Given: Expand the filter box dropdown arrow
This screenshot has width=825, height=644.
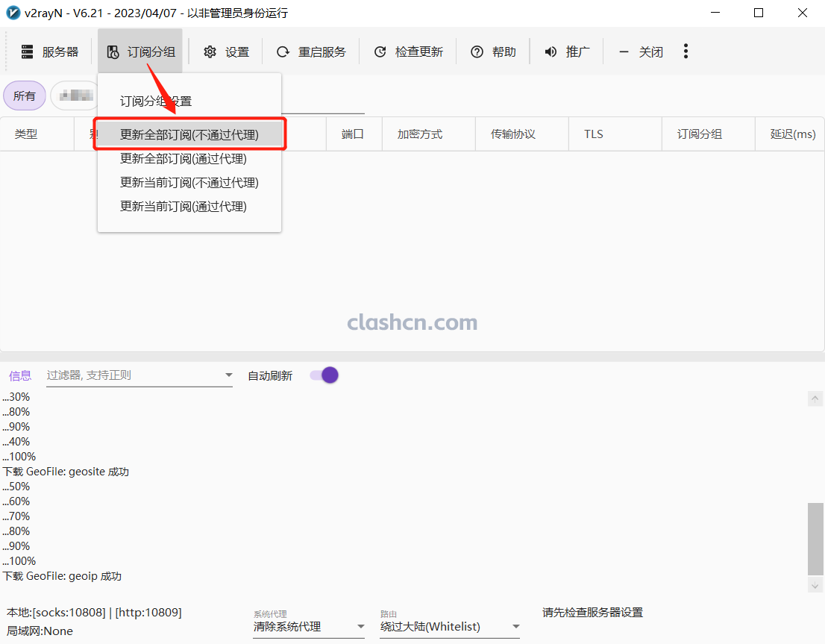Looking at the screenshot, I should pos(229,375).
